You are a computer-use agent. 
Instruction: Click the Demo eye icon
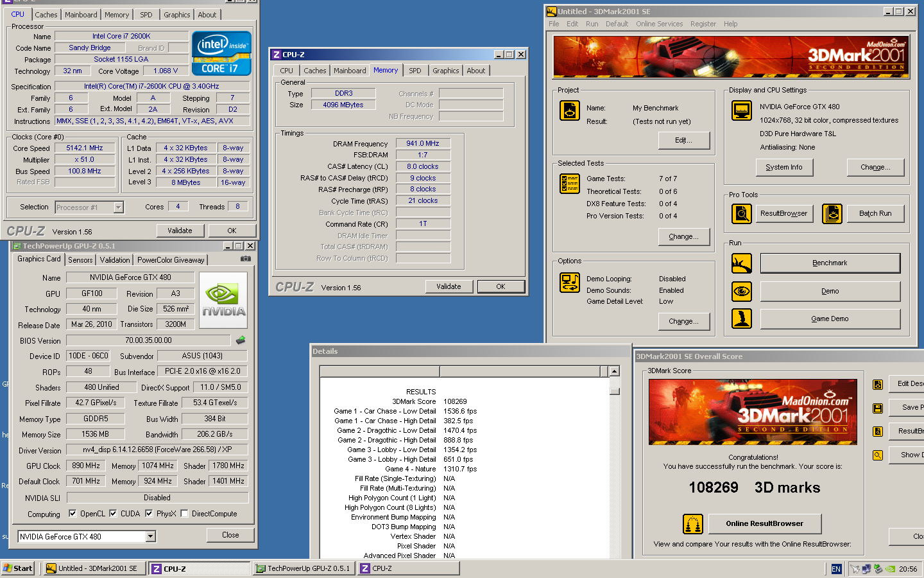click(x=742, y=291)
